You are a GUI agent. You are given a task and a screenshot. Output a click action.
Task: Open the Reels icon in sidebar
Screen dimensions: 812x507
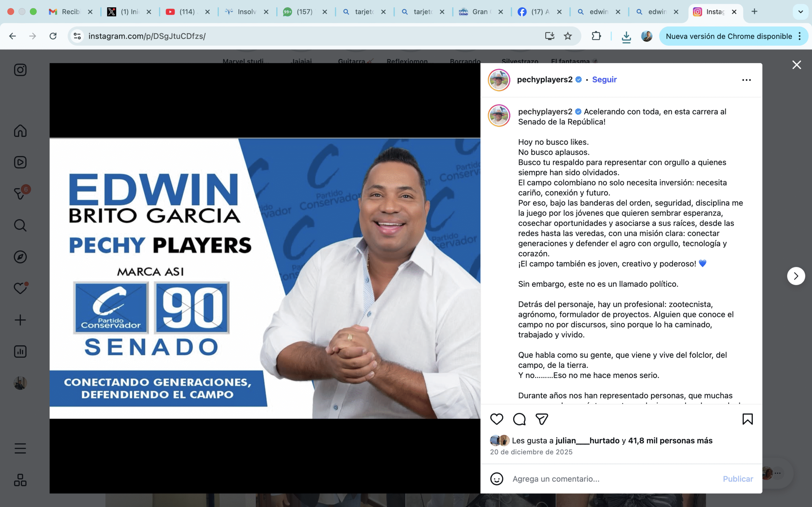20,162
